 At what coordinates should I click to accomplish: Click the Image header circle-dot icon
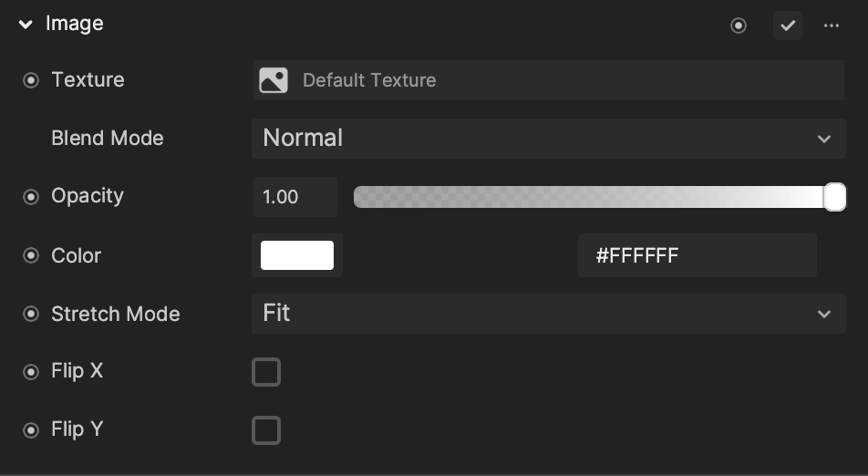click(738, 26)
